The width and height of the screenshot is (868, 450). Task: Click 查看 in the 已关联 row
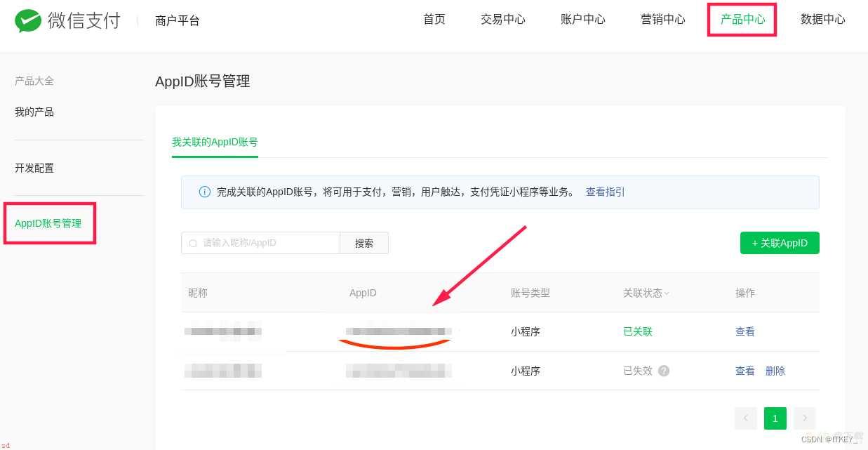point(745,331)
